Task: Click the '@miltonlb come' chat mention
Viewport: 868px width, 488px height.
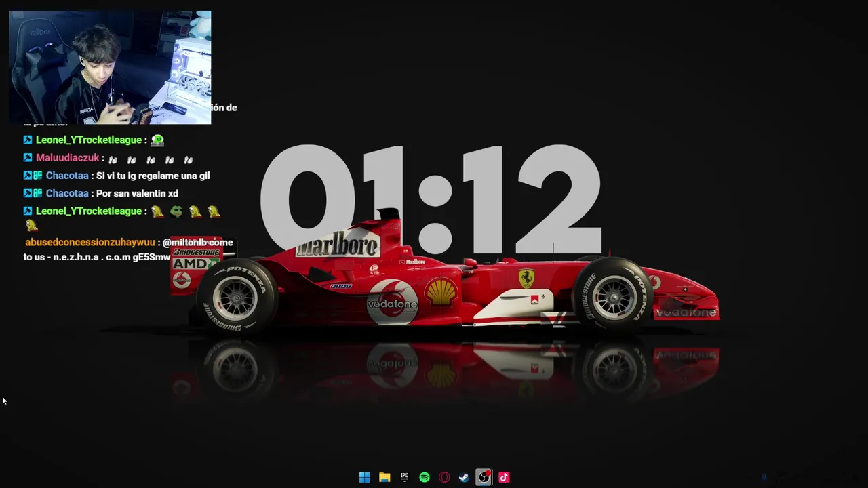Action: pos(198,242)
